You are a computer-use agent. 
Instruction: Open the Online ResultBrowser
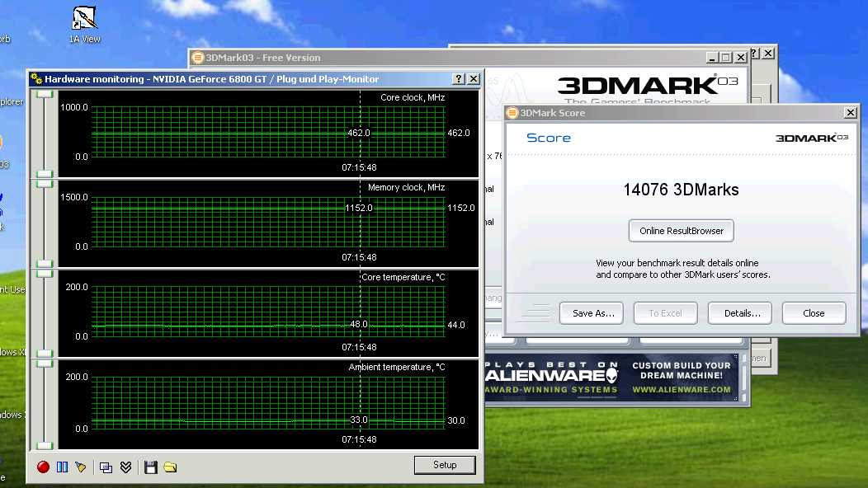(682, 231)
